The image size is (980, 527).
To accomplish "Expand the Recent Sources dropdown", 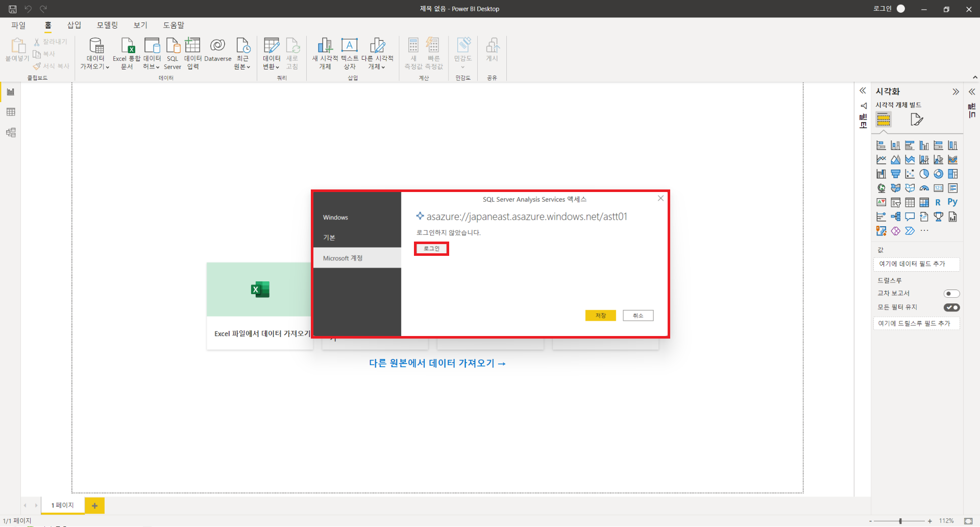I will click(x=249, y=67).
